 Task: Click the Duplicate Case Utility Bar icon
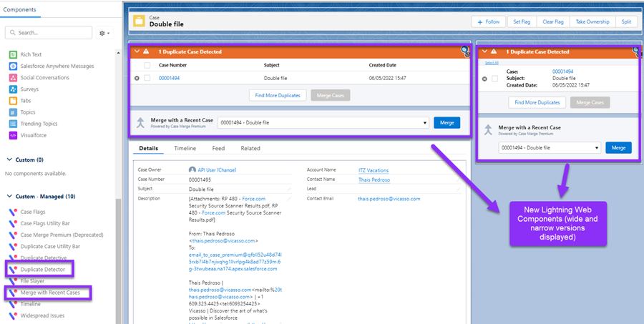coord(13,246)
